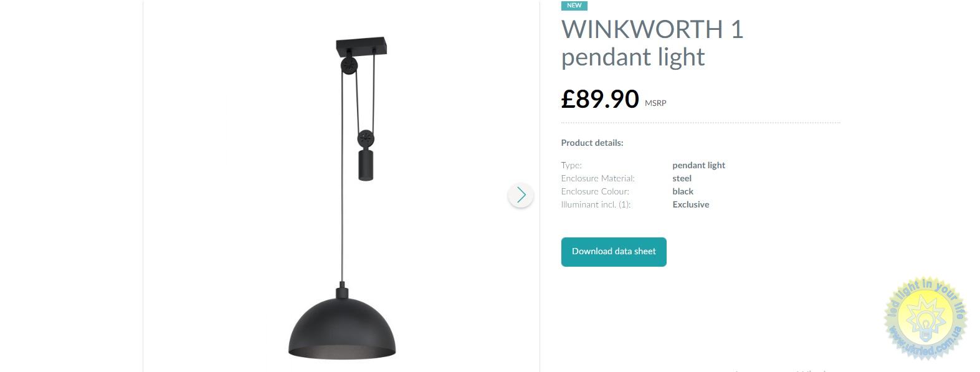980x372 pixels.
Task: Click the Enclosure Colour label
Action: click(595, 191)
